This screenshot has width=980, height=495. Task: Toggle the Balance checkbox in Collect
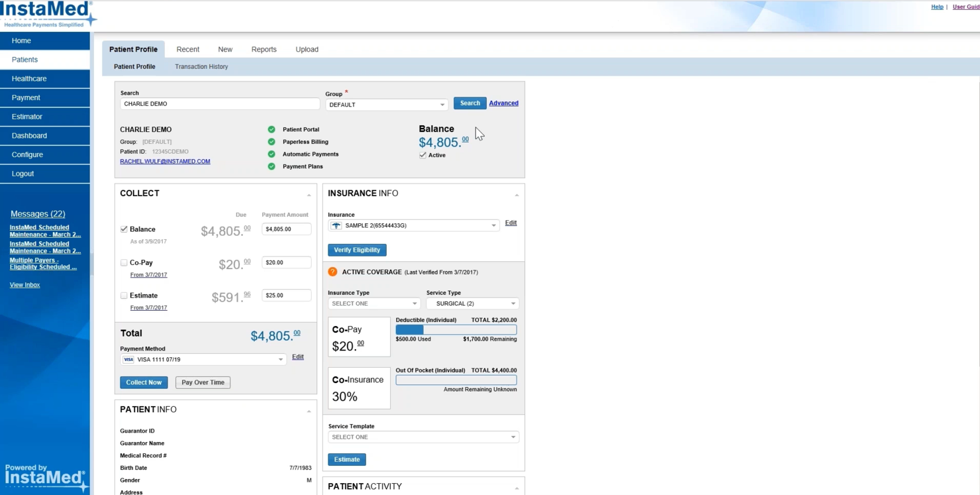point(124,229)
